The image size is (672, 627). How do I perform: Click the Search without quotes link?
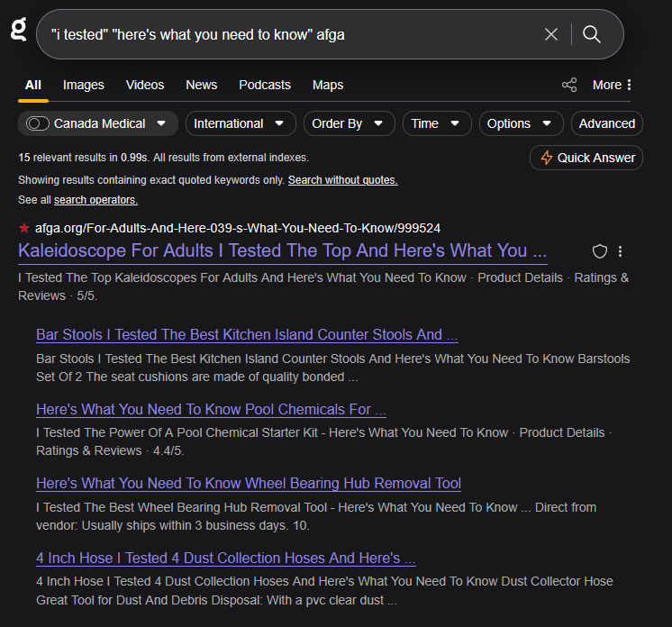(x=342, y=180)
